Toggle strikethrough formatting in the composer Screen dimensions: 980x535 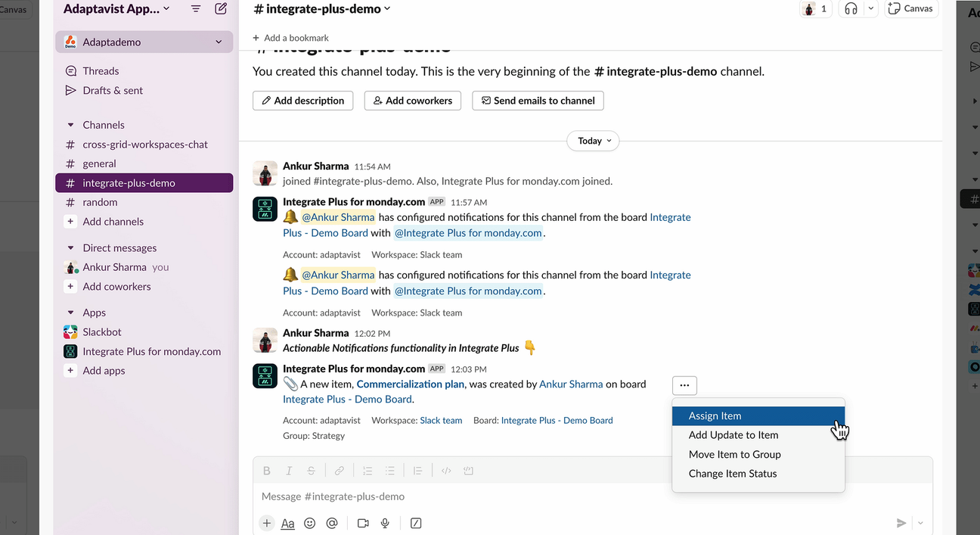pyautogui.click(x=311, y=470)
